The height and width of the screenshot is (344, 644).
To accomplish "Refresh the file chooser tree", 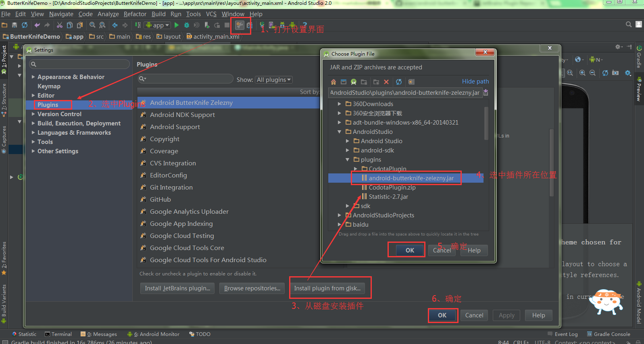I will tap(399, 82).
